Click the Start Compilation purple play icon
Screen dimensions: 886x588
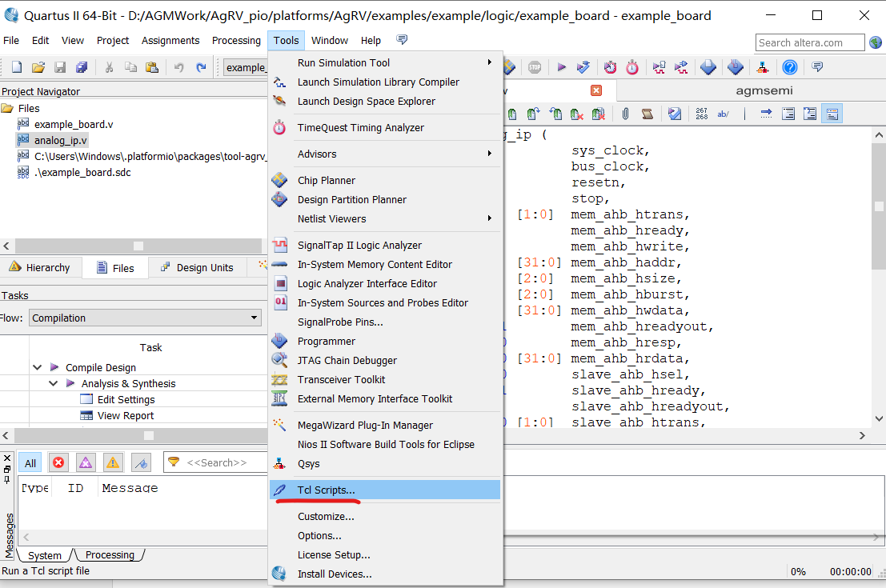pyautogui.click(x=561, y=67)
